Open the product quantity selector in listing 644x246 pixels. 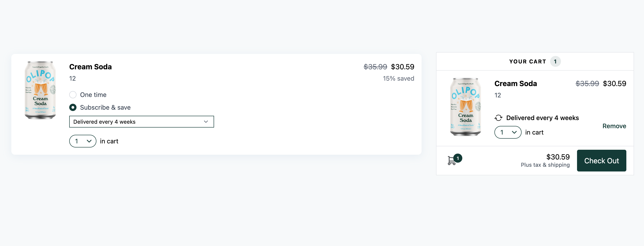pos(83,141)
